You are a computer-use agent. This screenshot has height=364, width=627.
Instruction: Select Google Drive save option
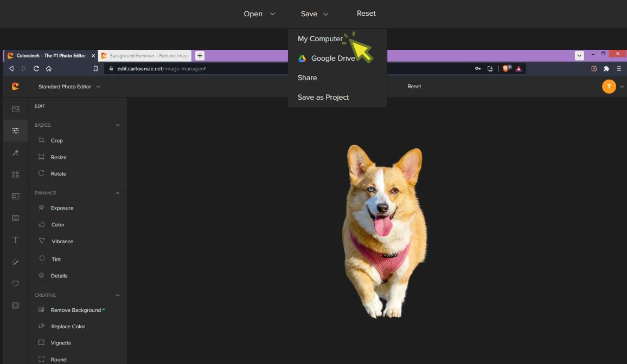pyautogui.click(x=332, y=58)
